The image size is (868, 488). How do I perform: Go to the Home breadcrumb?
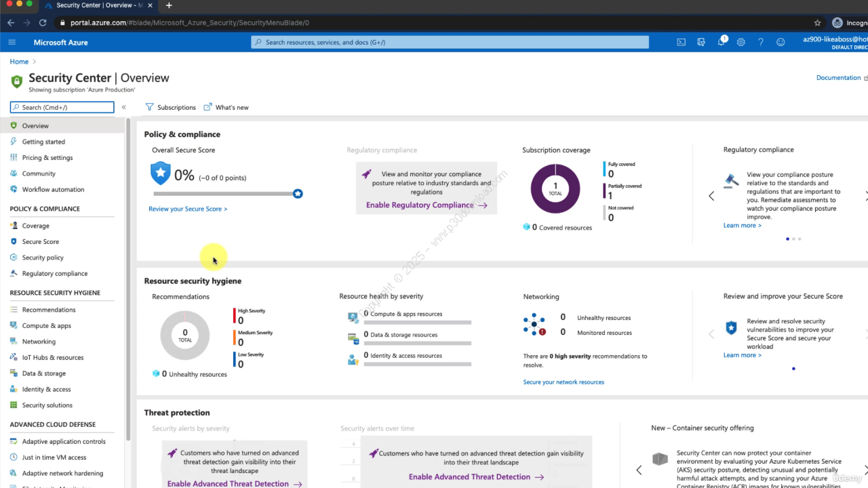tap(19, 62)
